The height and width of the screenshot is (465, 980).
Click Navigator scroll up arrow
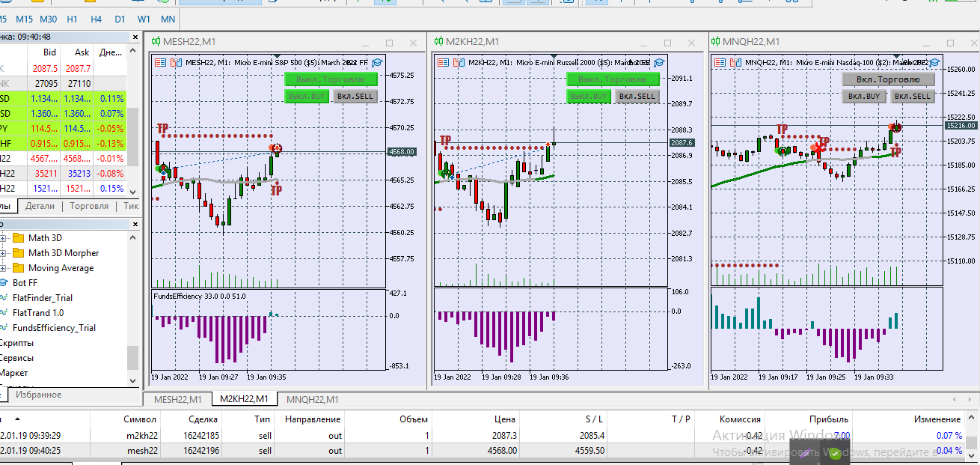[133, 238]
